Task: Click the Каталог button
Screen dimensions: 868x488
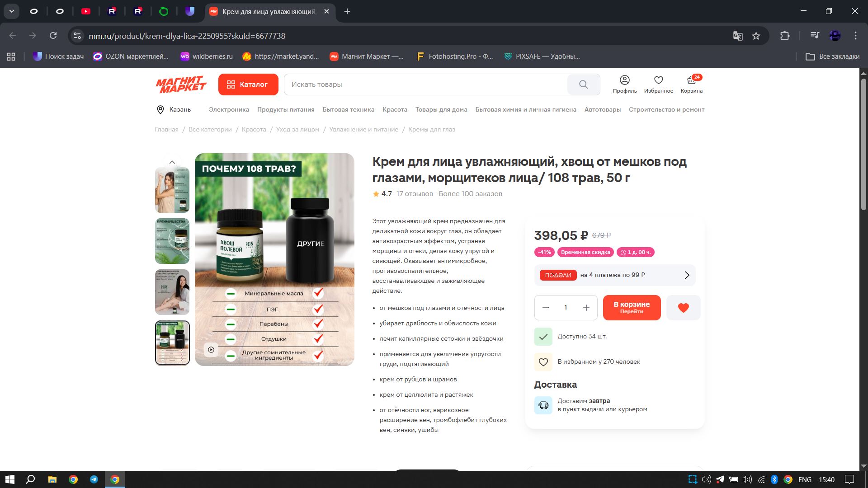Action: tap(248, 84)
